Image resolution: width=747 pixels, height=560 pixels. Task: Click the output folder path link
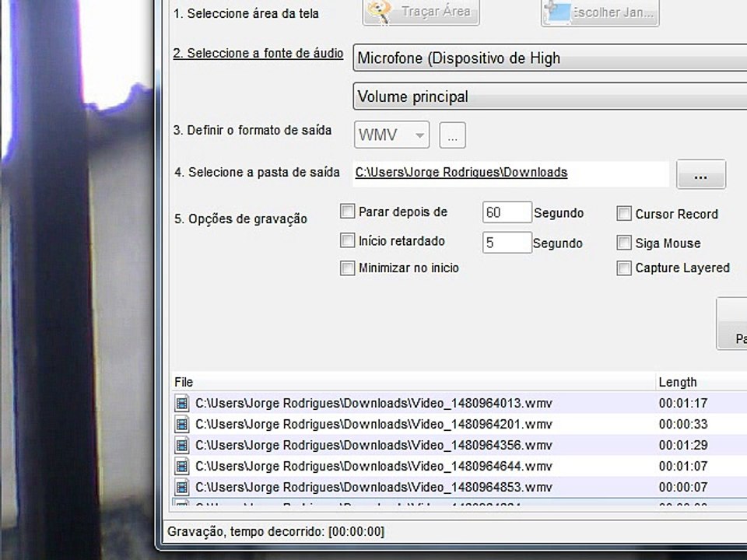[x=461, y=172]
